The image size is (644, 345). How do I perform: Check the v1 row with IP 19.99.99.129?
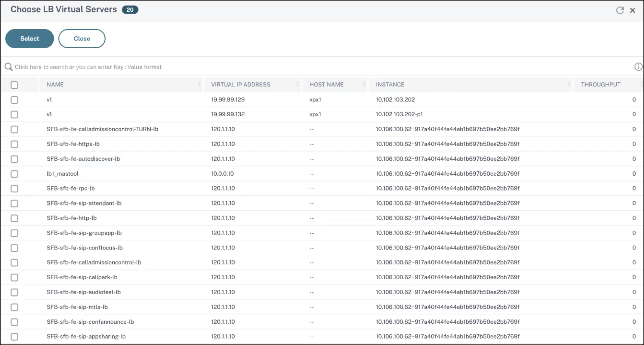click(14, 100)
